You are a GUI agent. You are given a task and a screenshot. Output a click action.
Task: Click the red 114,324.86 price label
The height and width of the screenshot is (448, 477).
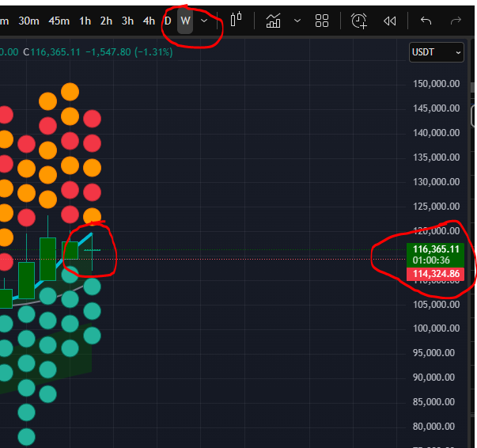pyautogui.click(x=436, y=274)
